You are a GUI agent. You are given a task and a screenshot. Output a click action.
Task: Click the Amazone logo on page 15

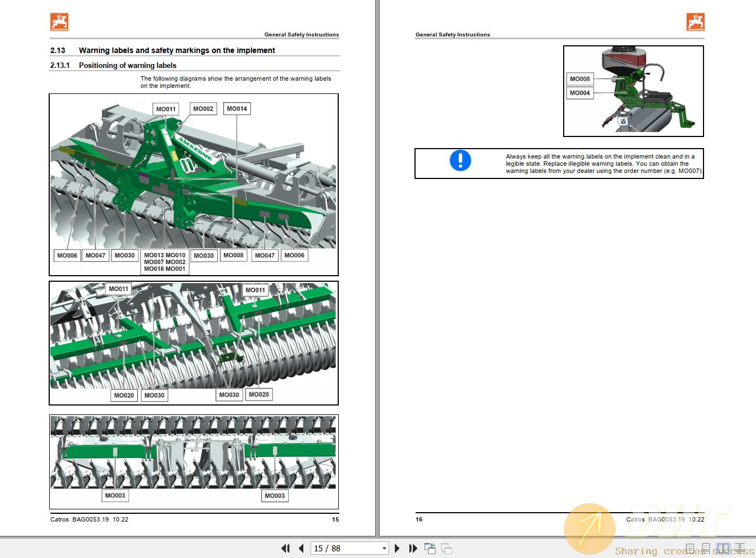60,22
